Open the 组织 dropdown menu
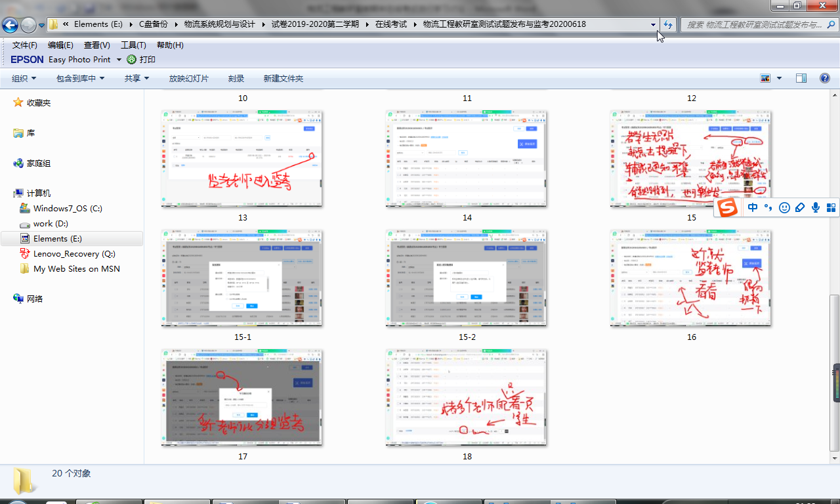This screenshot has height=504, width=840. click(24, 79)
